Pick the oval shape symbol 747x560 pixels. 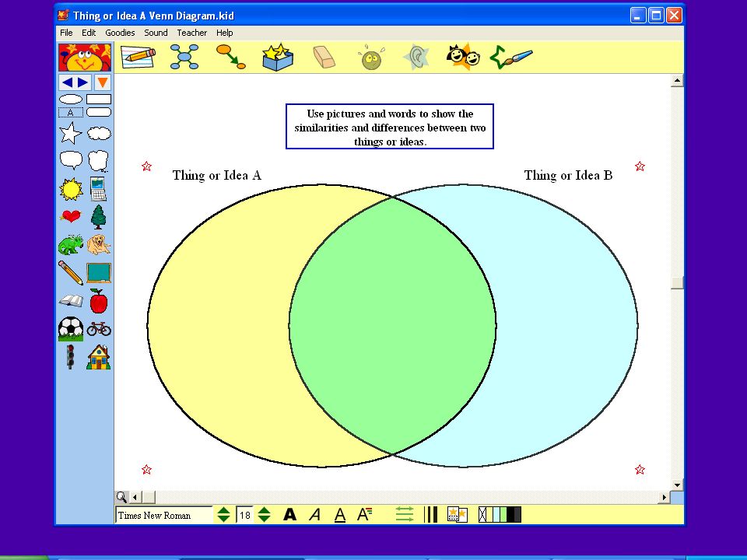pyautogui.click(x=71, y=99)
